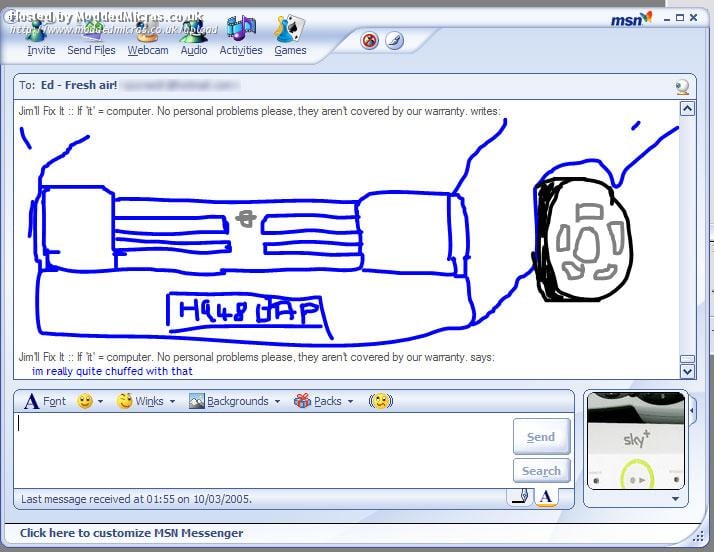Click the smiley emoticon icon
This screenshot has width=714, height=552.
click(85, 401)
